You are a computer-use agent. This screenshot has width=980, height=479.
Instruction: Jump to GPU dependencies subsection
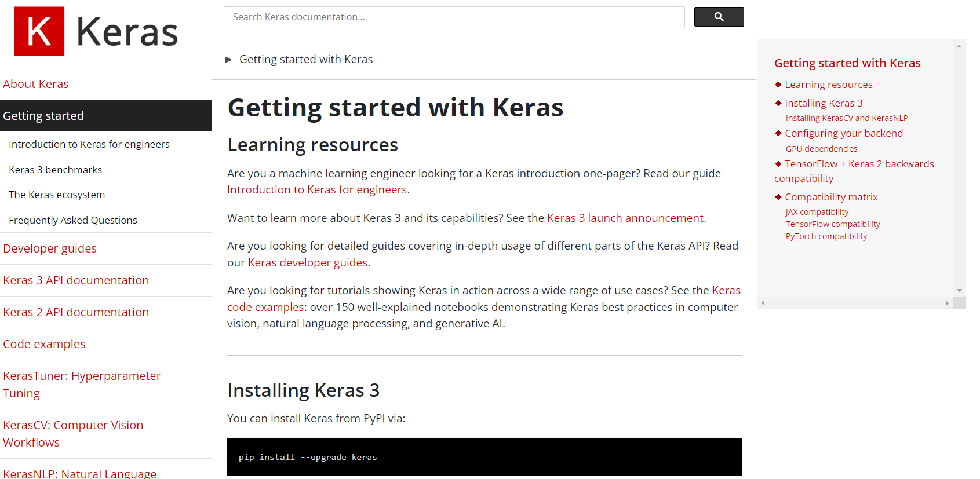[x=821, y=149]
